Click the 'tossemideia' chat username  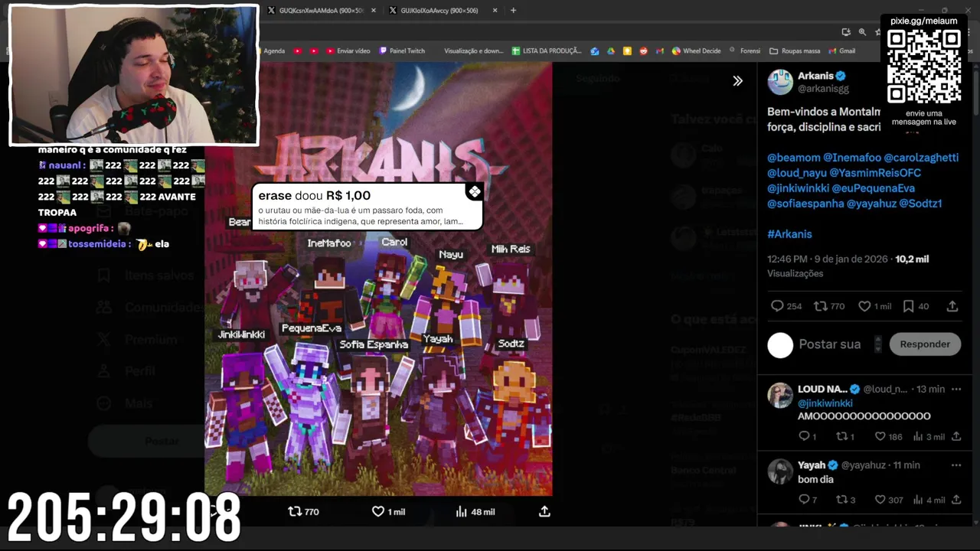coord(97,244)
